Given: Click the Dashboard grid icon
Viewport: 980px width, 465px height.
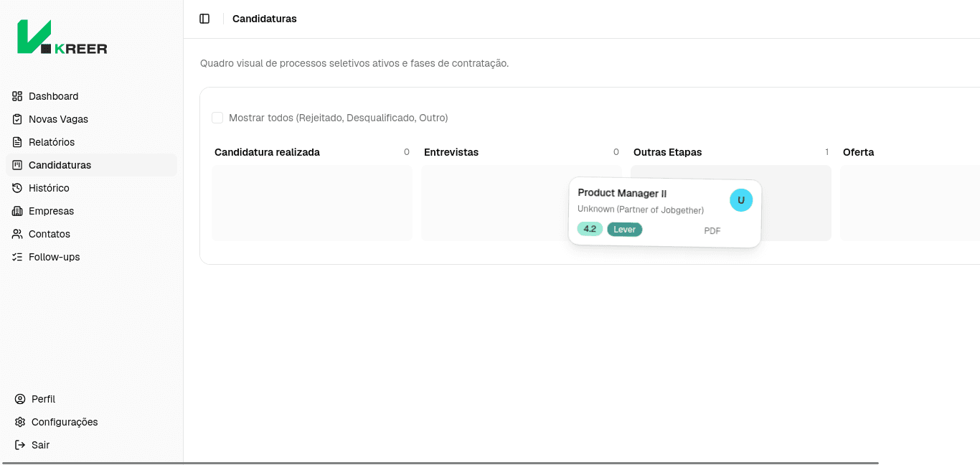Looking at the screenshot, I should (17, 96).
